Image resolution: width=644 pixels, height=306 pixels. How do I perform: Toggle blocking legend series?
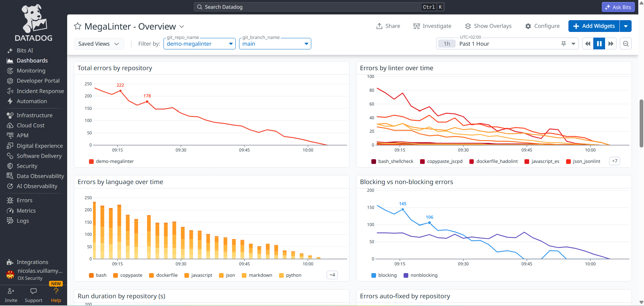(x=384, y=275)
